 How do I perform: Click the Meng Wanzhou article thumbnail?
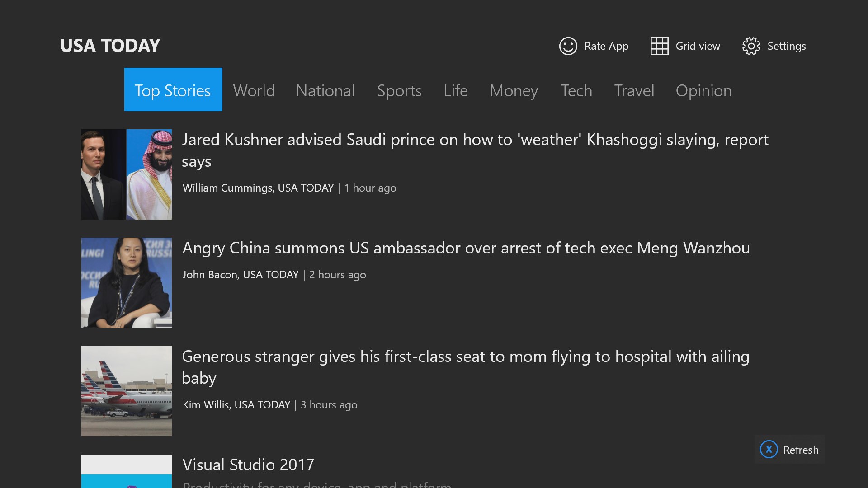pos(127,283)
